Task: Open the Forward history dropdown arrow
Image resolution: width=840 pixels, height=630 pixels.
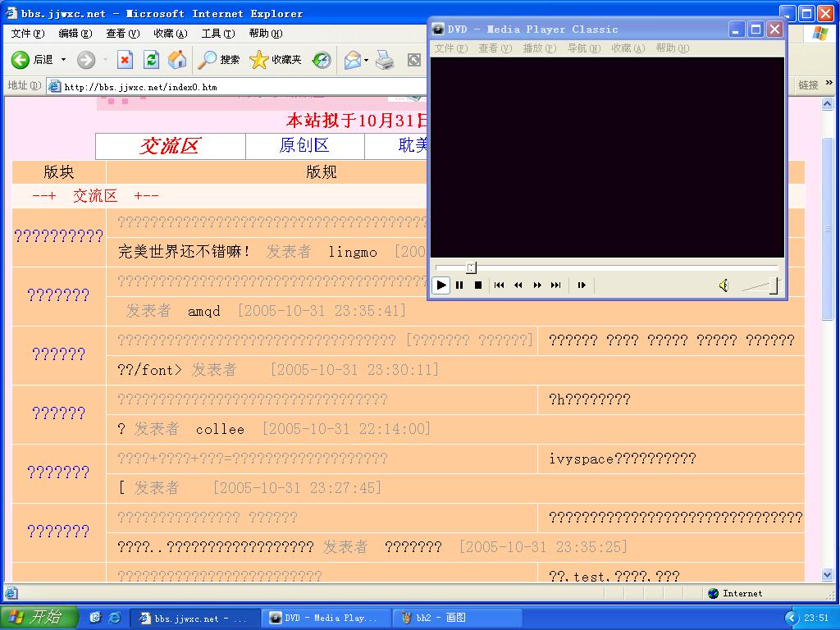Action: tap(105, 59)
